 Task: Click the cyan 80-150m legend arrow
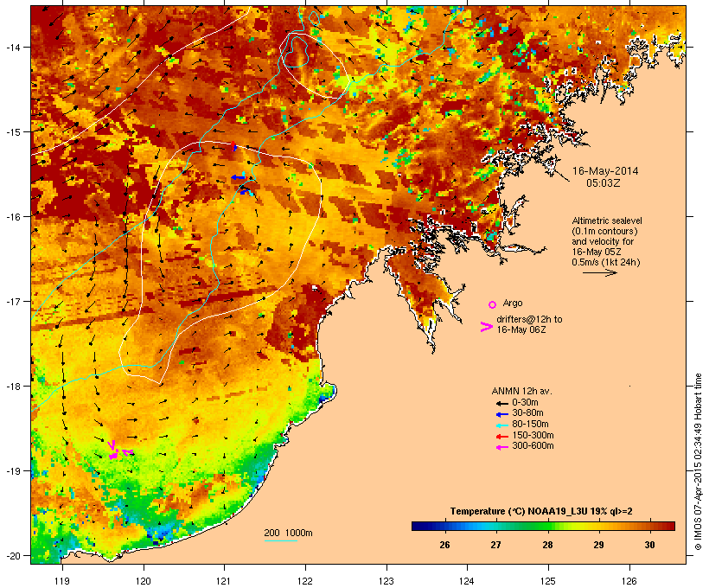[x=501, y=425]
